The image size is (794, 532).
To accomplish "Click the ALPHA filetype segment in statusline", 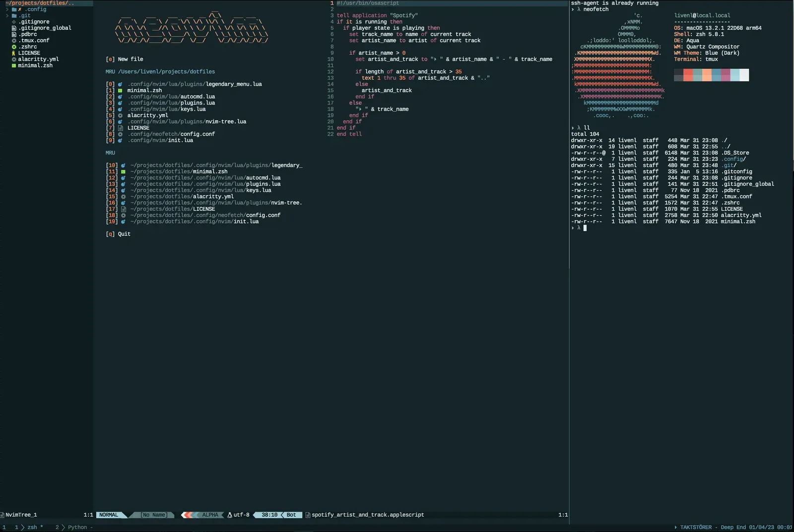I will click(x=210, y=515).
